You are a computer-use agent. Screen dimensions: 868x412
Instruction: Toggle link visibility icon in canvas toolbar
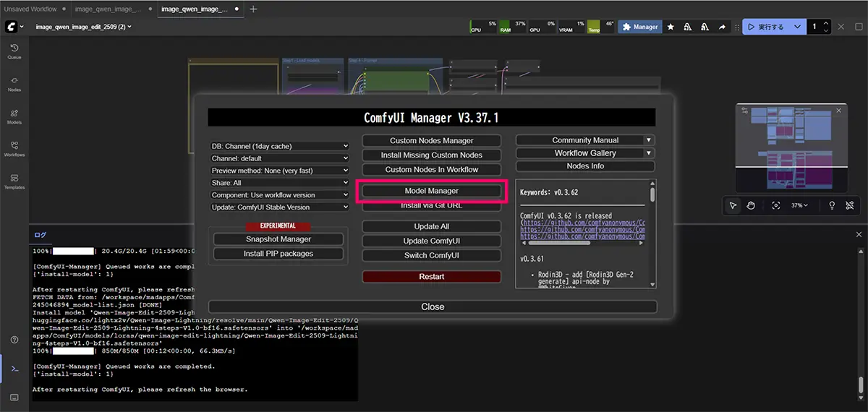click(850, 205)
